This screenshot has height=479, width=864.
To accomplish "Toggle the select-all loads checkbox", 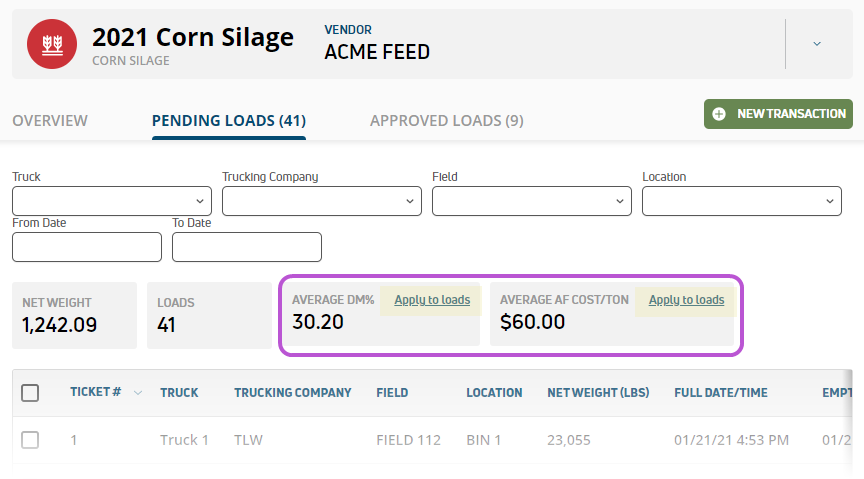I will click(x=30, y=393).
